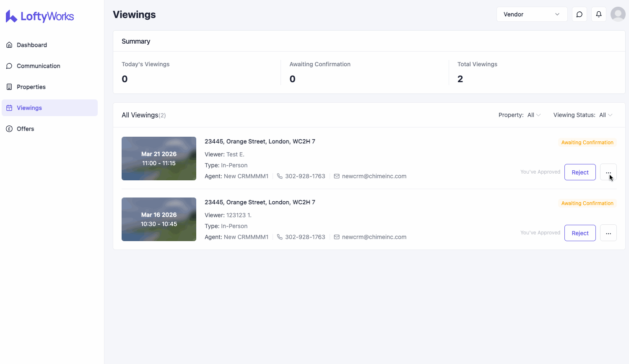Open the Property filter dropdown

(533, 115)
